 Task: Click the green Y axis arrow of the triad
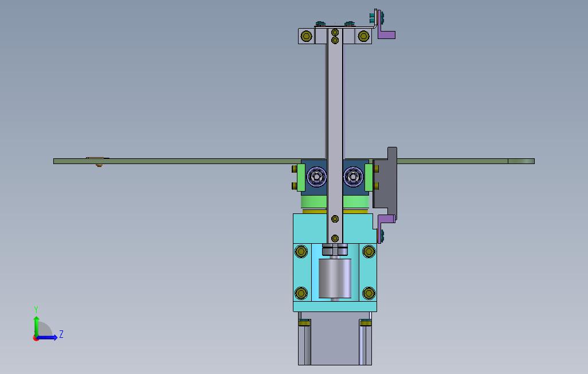pos(36,326)
